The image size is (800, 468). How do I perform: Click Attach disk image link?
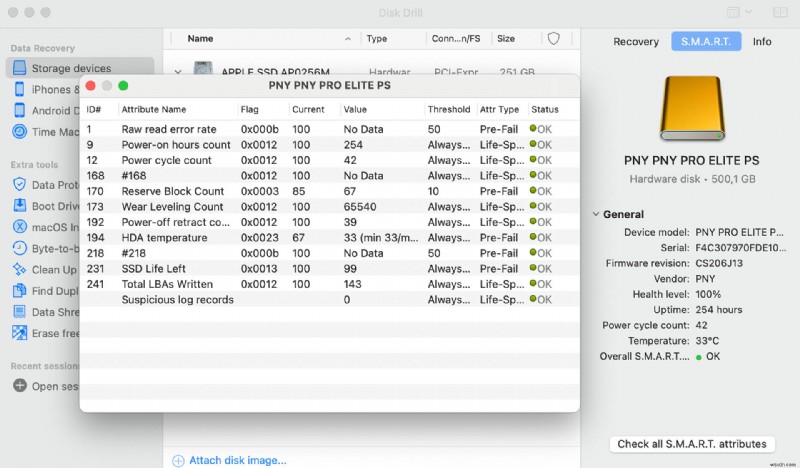pyautogui.click(x=230, y=460)
